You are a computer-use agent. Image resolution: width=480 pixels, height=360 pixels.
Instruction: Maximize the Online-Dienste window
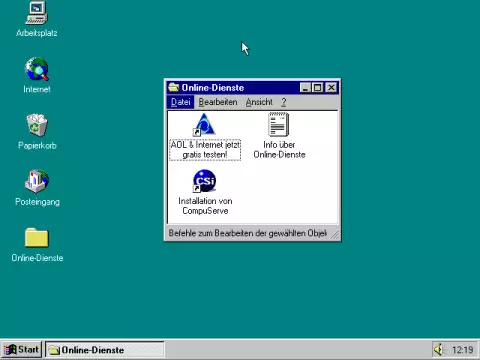[x=317, y=88]
